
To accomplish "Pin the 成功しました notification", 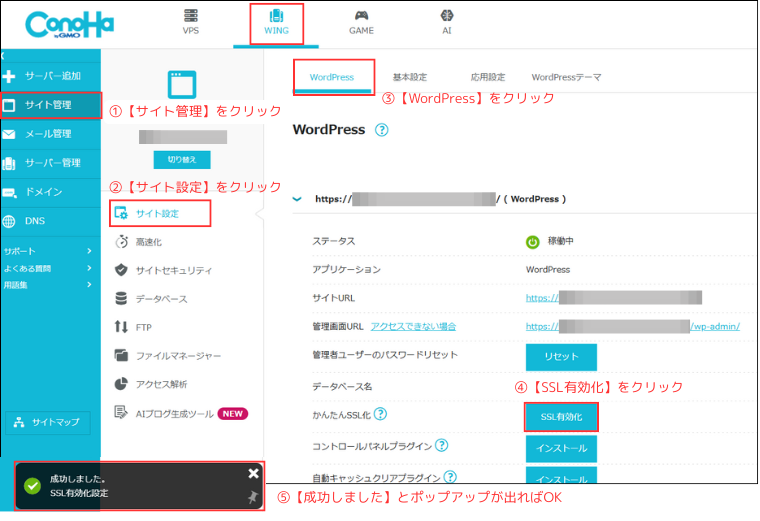I will (253, 497).
